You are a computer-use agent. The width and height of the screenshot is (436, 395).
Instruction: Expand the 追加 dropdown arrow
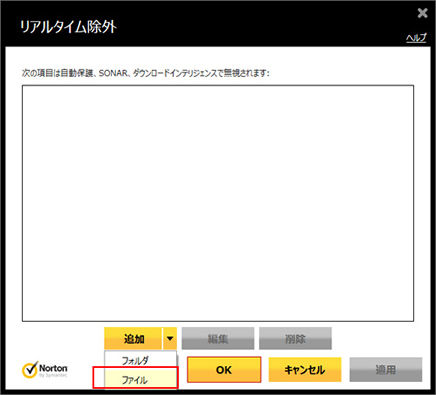point(170,338)
